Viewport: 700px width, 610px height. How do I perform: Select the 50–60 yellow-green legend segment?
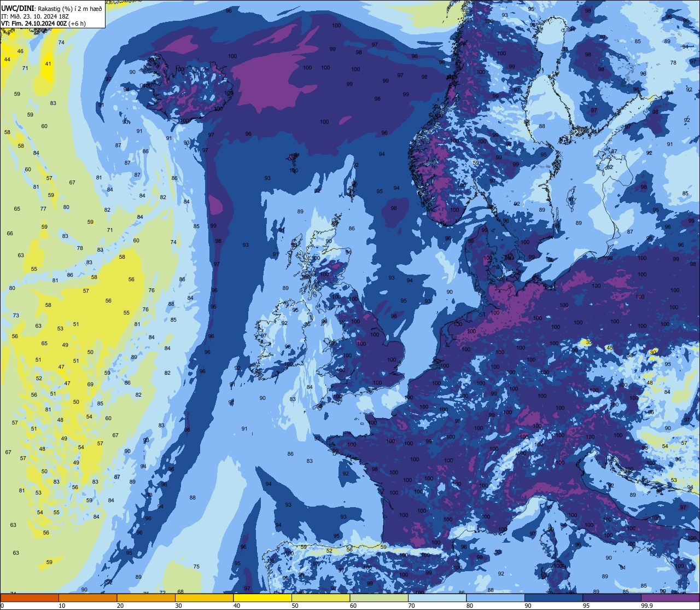pyautogui.click(x=320, y=597)
